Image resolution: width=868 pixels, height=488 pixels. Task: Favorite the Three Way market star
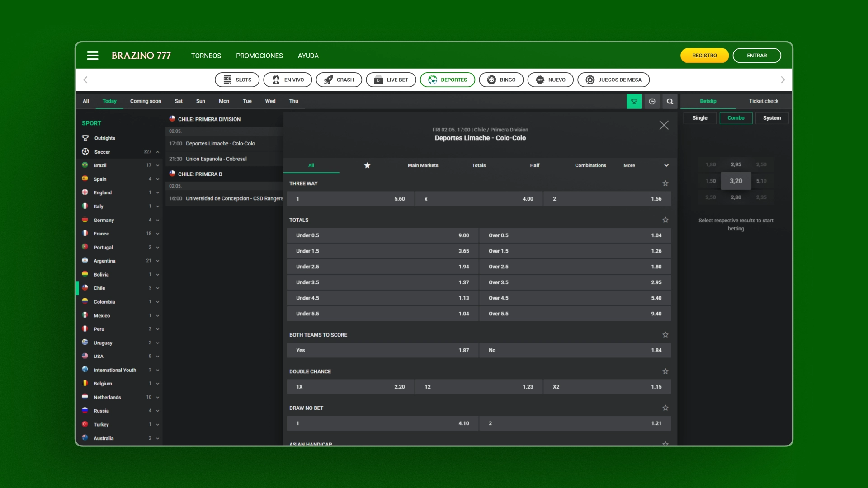click(x=665, y=183)
